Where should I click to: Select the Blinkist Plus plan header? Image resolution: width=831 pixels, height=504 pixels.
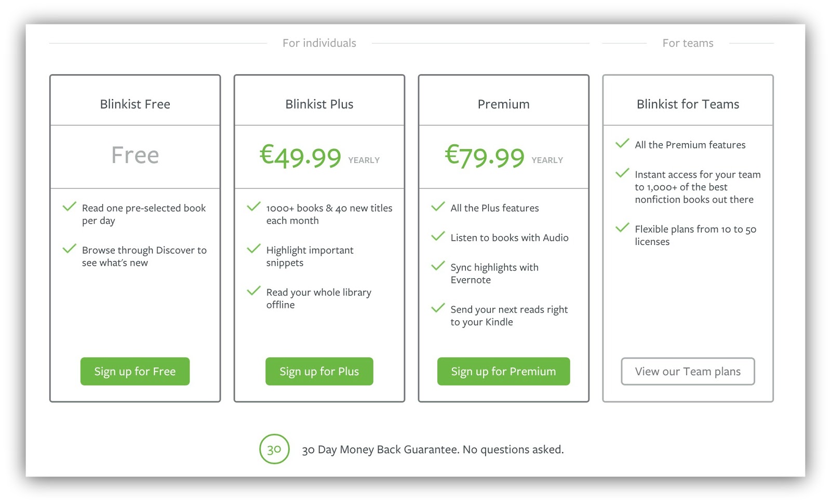(319, 104)
